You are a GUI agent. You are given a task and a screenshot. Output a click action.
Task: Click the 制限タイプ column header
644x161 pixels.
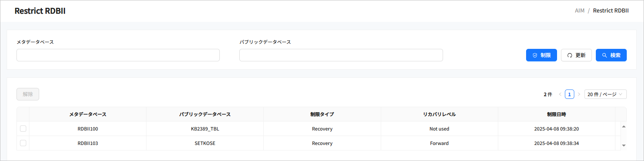322,114
